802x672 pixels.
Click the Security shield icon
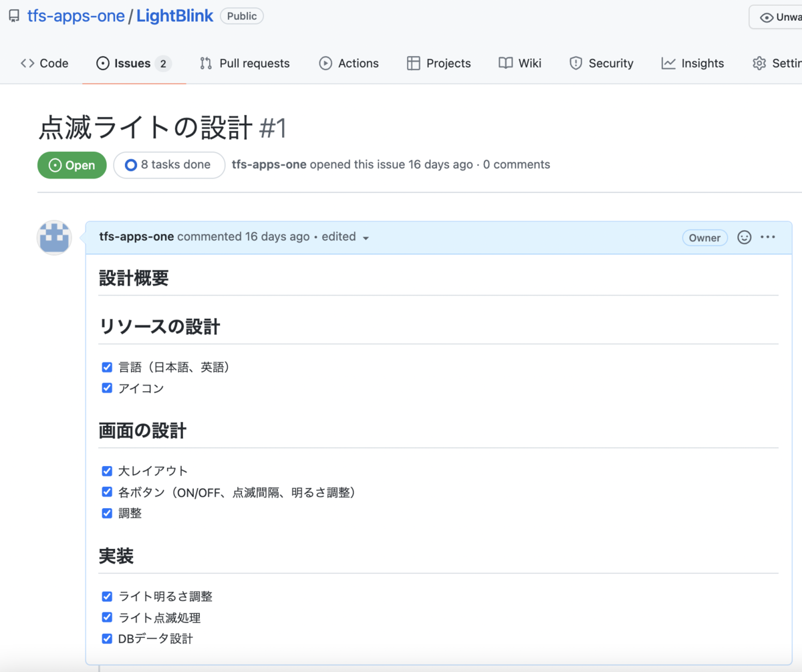575,64
